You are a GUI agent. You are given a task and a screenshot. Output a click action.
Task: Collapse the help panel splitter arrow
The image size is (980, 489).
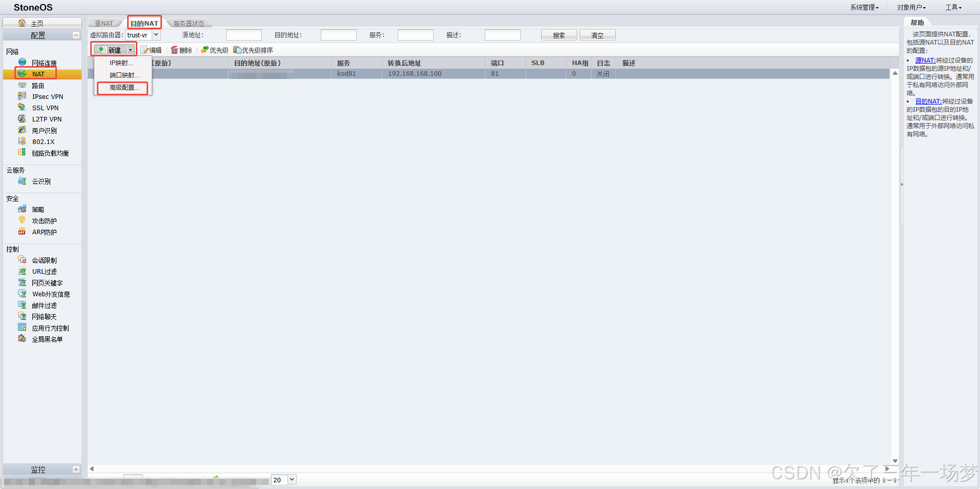[x=902, y=185]
